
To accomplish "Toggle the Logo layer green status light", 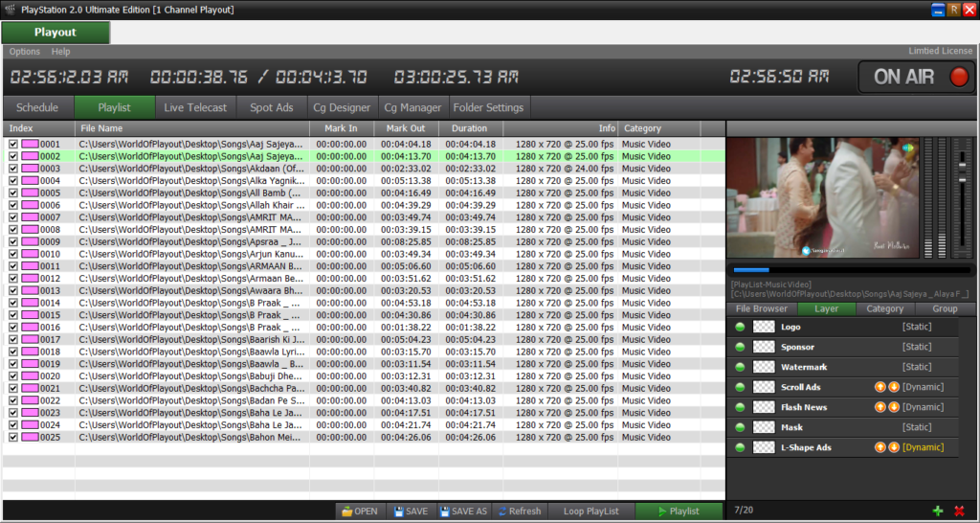I will 740,327.
